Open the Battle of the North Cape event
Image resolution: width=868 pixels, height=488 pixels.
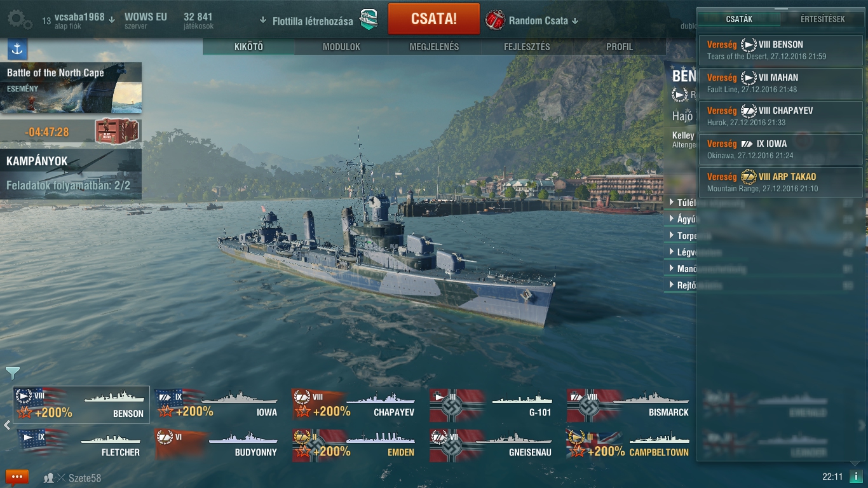(71, 88)
